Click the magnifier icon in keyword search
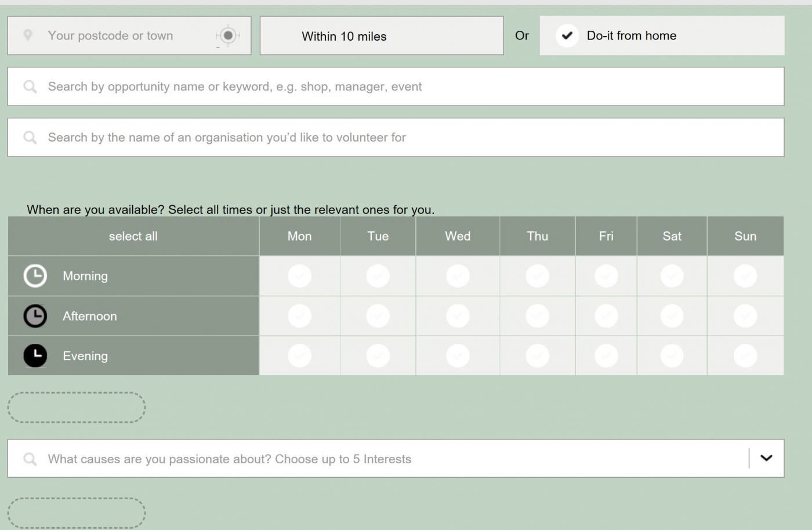Image resolution: width=812 pixels, height=530 pixels. (x=30, y=87)
